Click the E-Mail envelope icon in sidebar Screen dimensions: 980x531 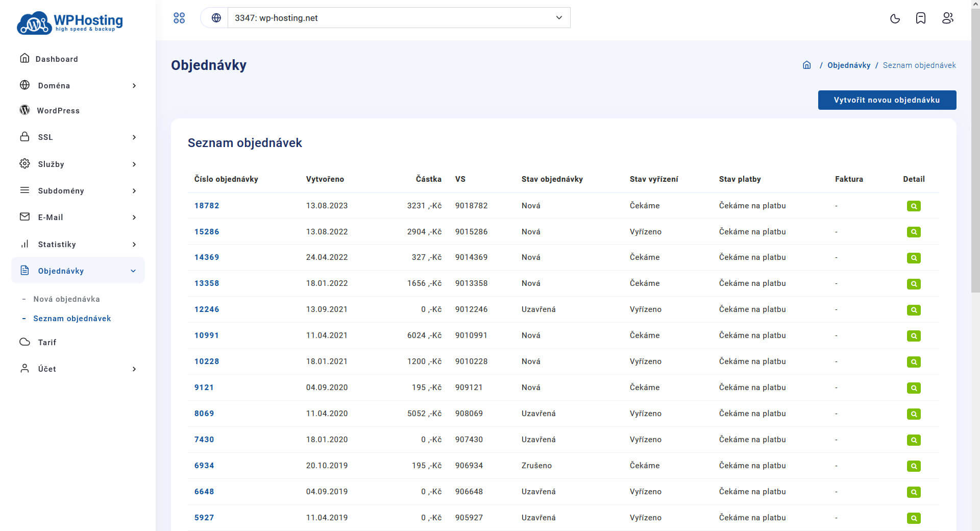(x=24, y=216)
